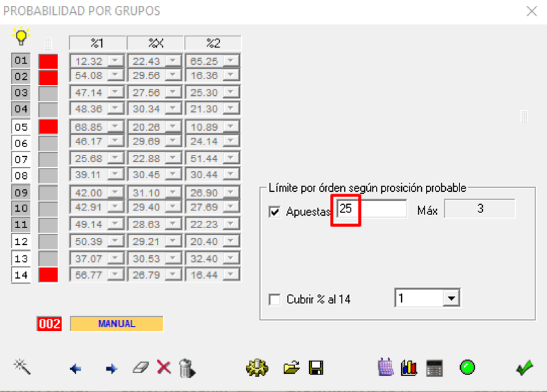Toggle the red box for row 14
The image size is (547, 392).
pos(48,275)
